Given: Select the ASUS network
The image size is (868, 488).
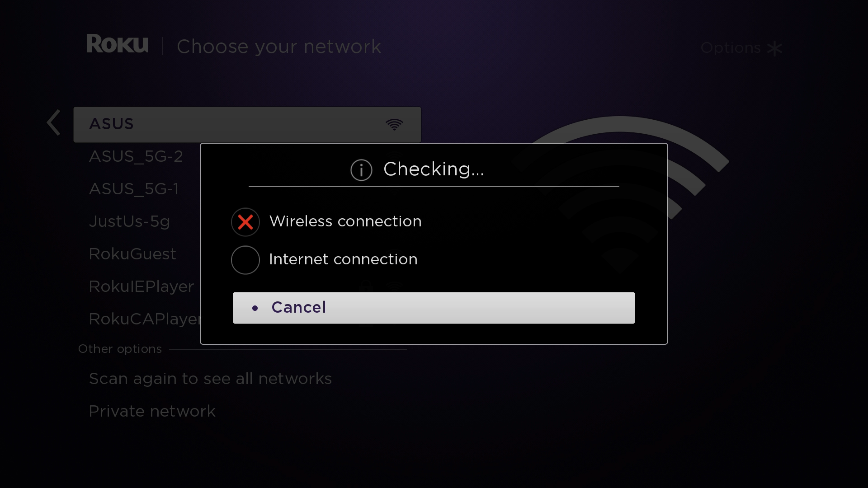Looking at the screenshot, I should point(247,124).
